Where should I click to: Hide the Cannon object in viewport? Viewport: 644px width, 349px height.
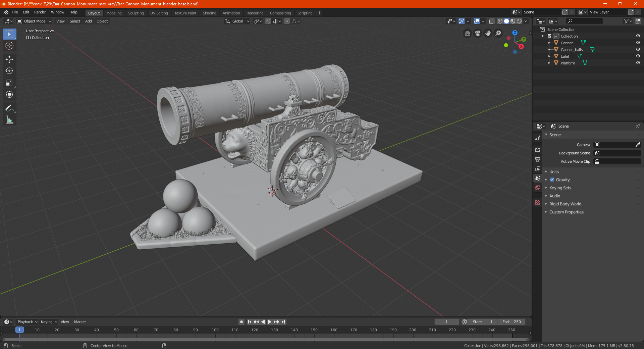pos(638,43)
